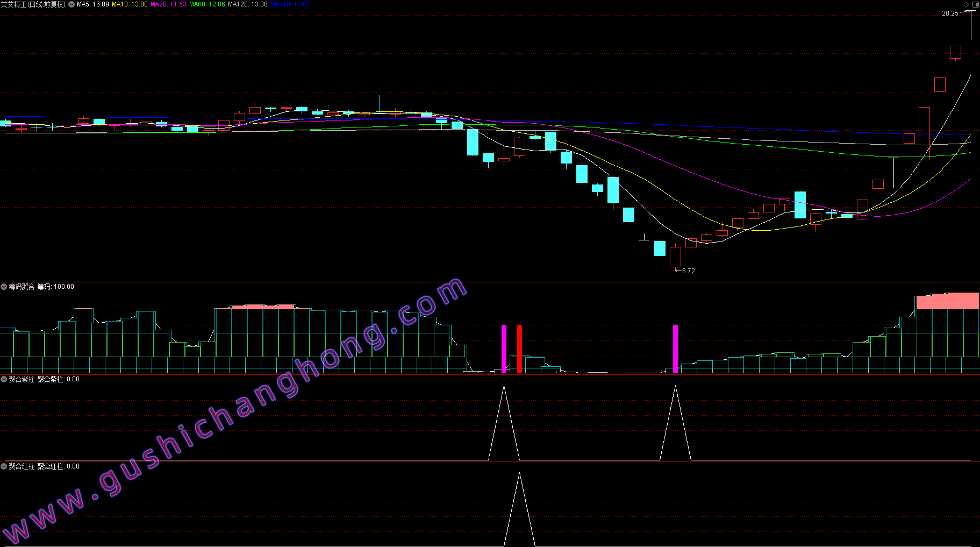Select the green MA60: 12.86 label
980x547 pixels.
pyautogui.click(x=207, y=4)
